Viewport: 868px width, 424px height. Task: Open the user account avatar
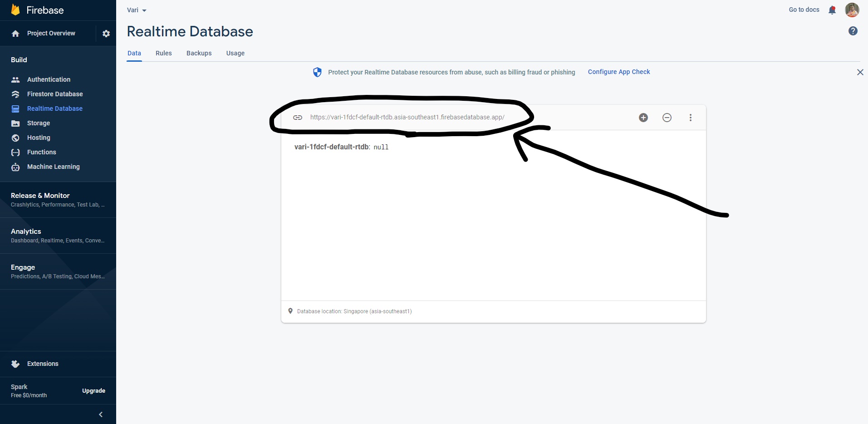coord(852,10)
